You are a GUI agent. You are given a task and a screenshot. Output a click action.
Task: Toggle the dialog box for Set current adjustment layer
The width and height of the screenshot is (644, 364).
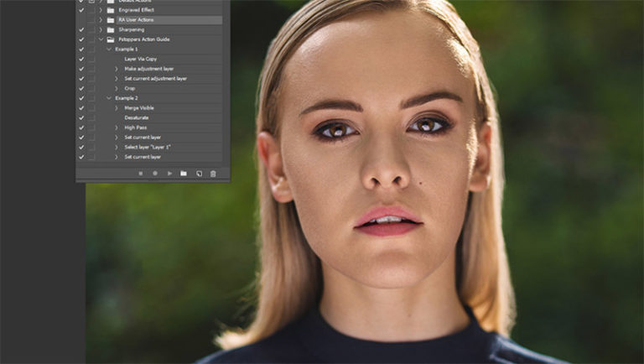[91, 79]
